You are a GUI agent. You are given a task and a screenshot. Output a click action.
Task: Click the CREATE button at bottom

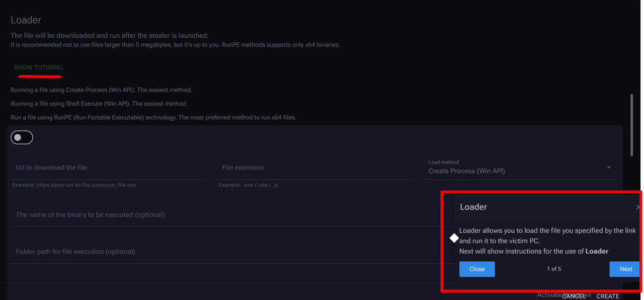[608, 296]
